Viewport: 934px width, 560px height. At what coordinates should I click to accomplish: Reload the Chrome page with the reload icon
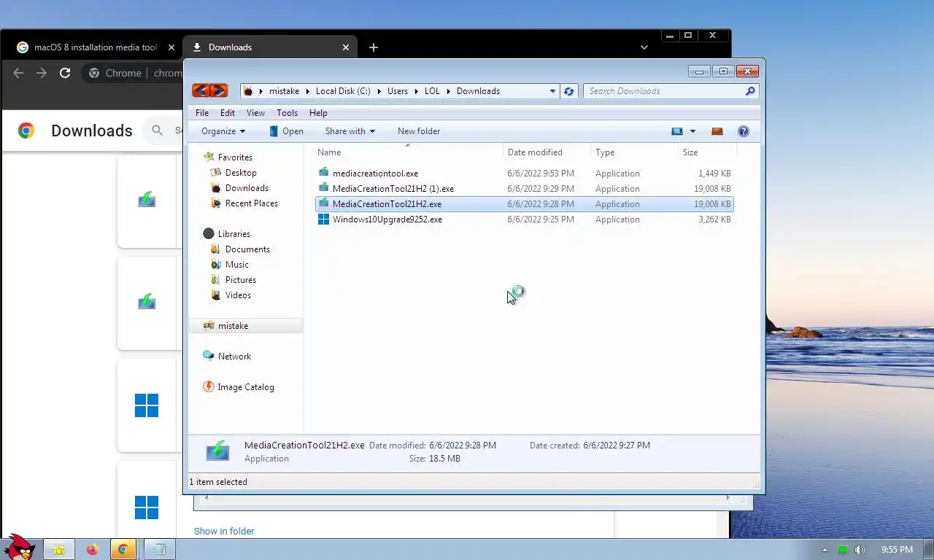point(65,73)
